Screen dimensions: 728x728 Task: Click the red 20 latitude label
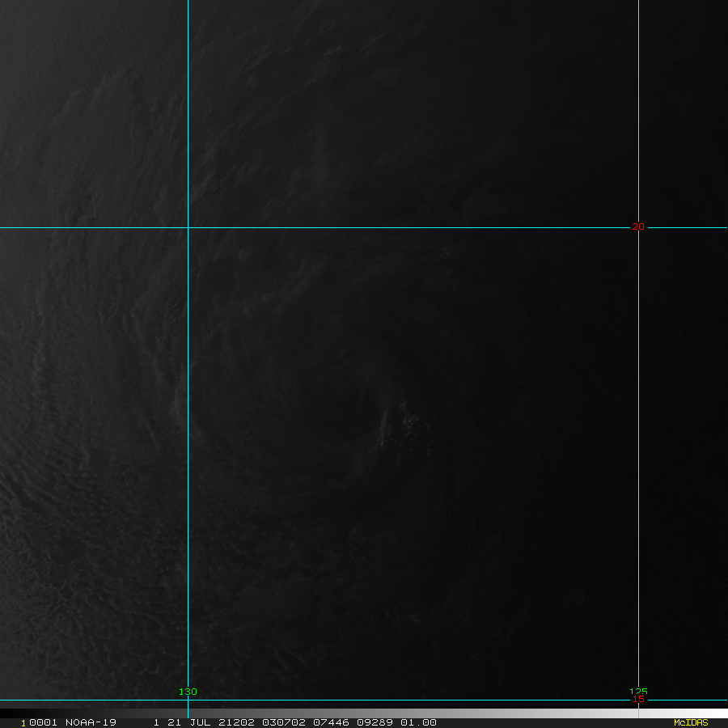(x=638, y=227)
